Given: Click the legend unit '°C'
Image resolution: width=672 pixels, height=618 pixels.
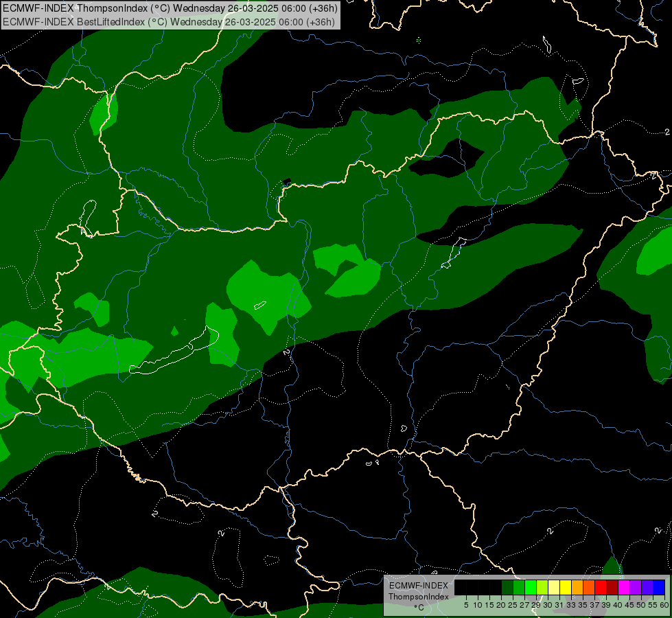Looking at the screenshot, I should click(419, 607).
